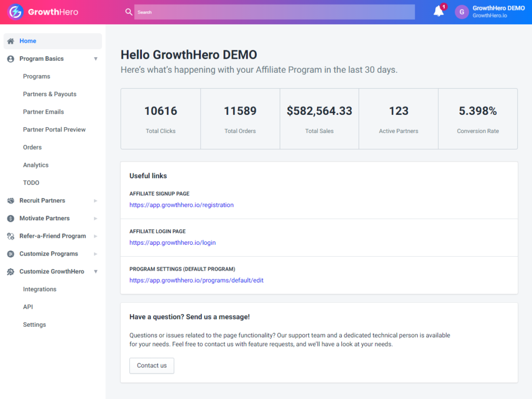
Task: Click the GrowthHero brand name text
Action: tap(53, 12)
